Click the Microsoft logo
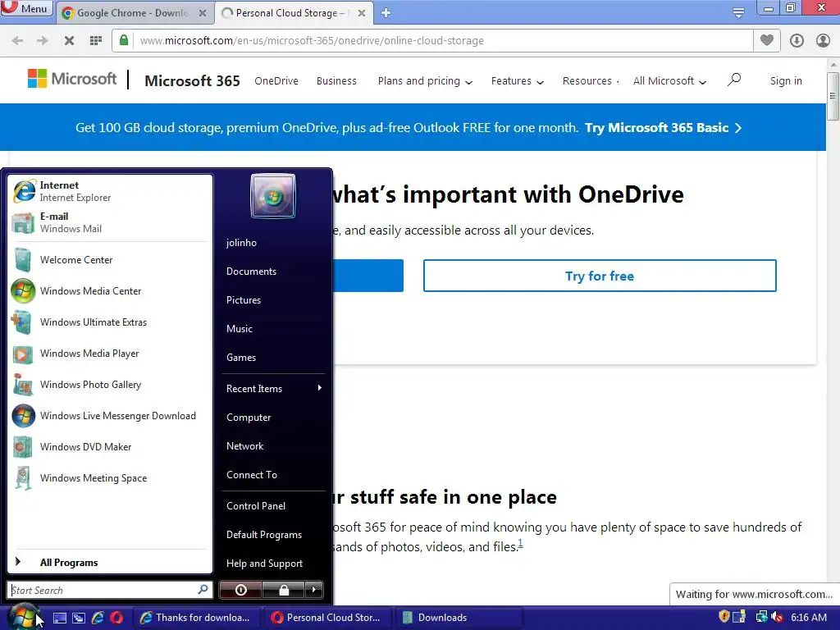Viewport: 840px width, 630px height. [72, 79]
